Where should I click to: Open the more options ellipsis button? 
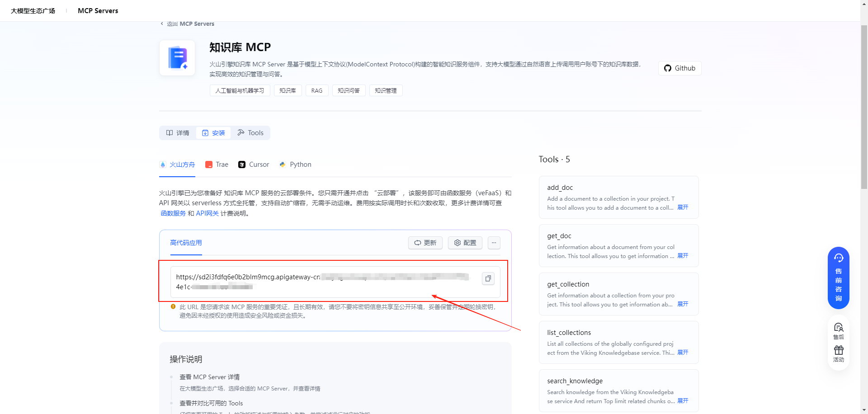(x=494, y=243)
